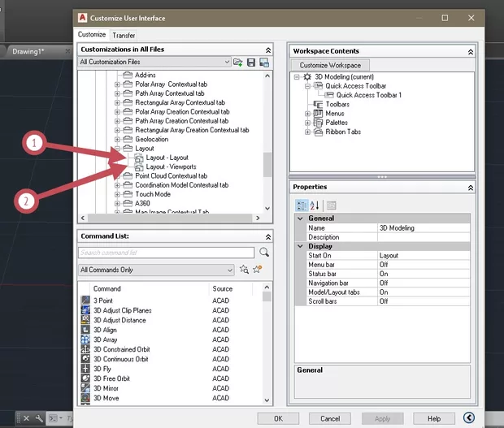Screen dimensions: 504x428
Task: Click the alphabetical sort icon in Properties
Action: click(x=315, y=205)
